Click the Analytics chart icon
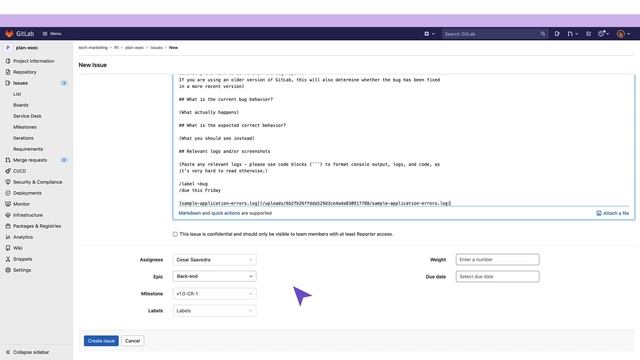 (x=8, y=237)
